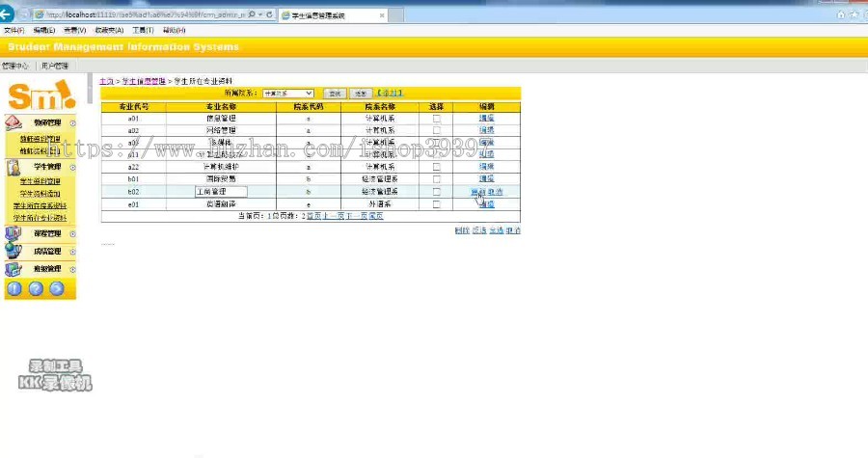Tick the checkbox for row a22
The width and height of the screenshot is (868, 458).
(x=437, y=167)
